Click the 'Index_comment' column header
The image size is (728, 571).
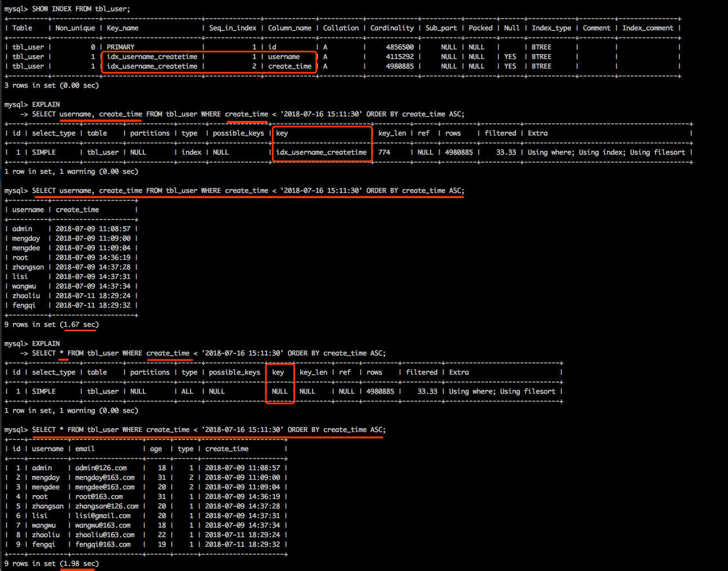click(648, 28)
